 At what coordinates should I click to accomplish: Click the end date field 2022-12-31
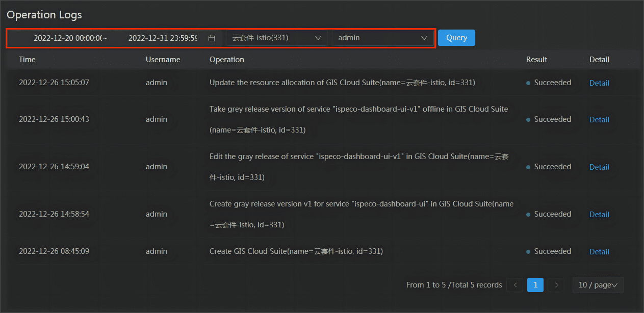coord(163,38)
